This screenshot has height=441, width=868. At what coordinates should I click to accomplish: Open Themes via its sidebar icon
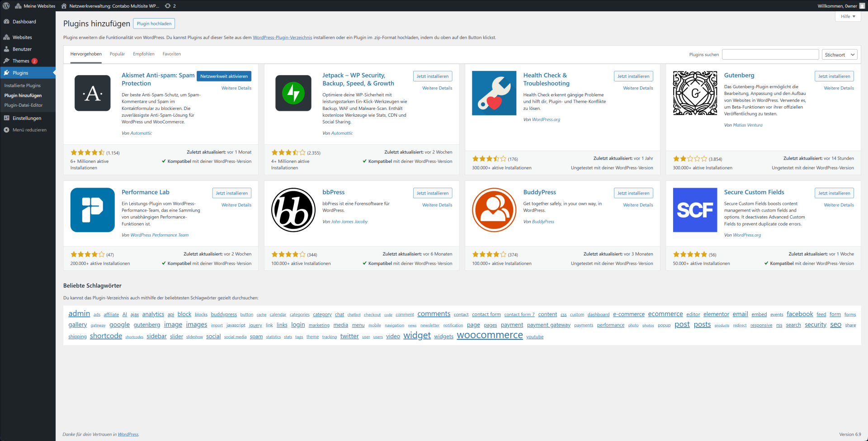point(6,61)
